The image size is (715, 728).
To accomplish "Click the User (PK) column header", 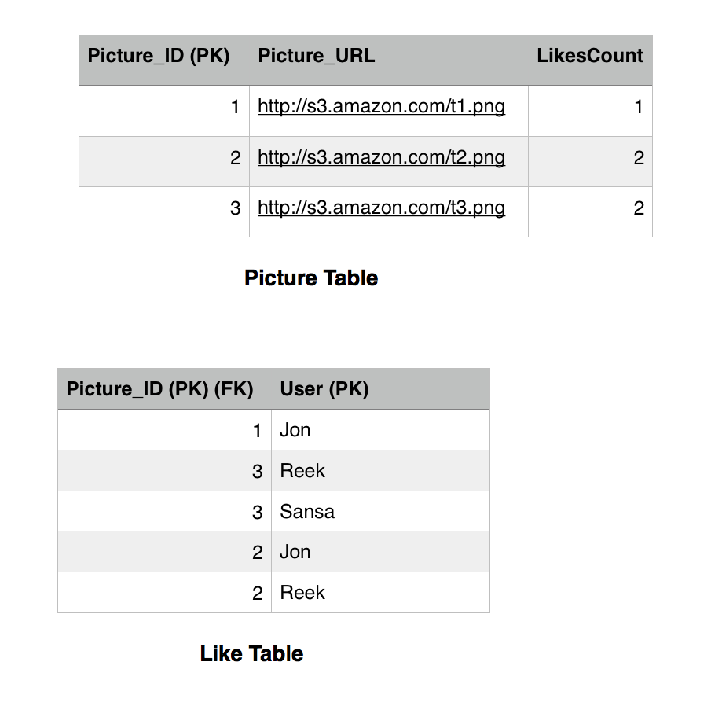I will pyautogui.click(x=324, y=389).
